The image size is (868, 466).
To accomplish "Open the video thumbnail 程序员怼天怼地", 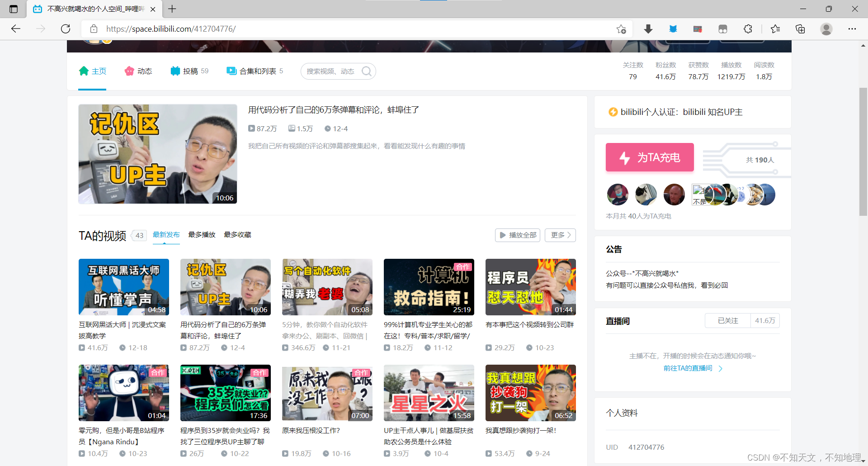I will coord(531,287).
